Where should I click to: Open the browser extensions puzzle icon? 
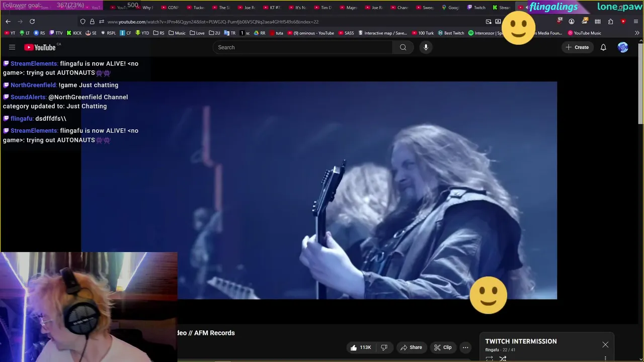pyautogui.click(x=610, y=22)
